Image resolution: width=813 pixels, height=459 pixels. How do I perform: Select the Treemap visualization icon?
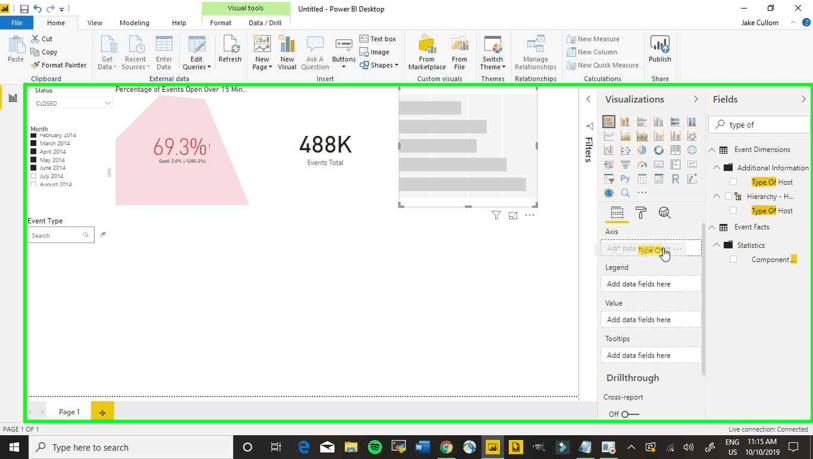675,150
